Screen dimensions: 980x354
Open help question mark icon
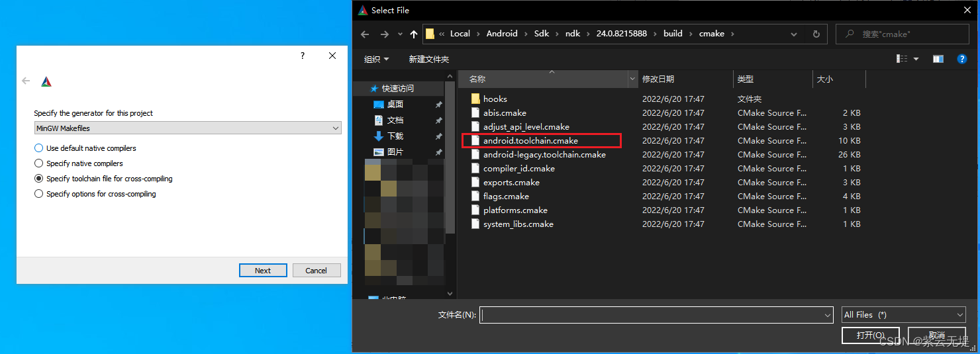click(x=962, y=59)
